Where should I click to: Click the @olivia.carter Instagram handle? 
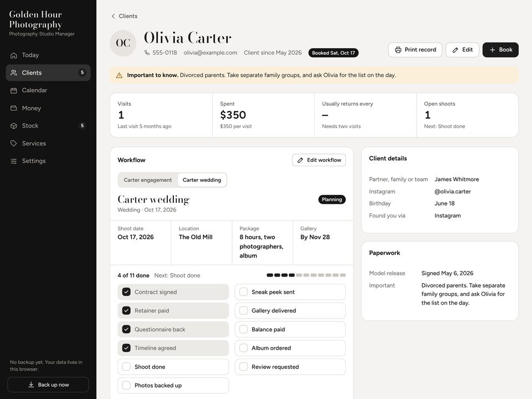click(x=453, y=191)
